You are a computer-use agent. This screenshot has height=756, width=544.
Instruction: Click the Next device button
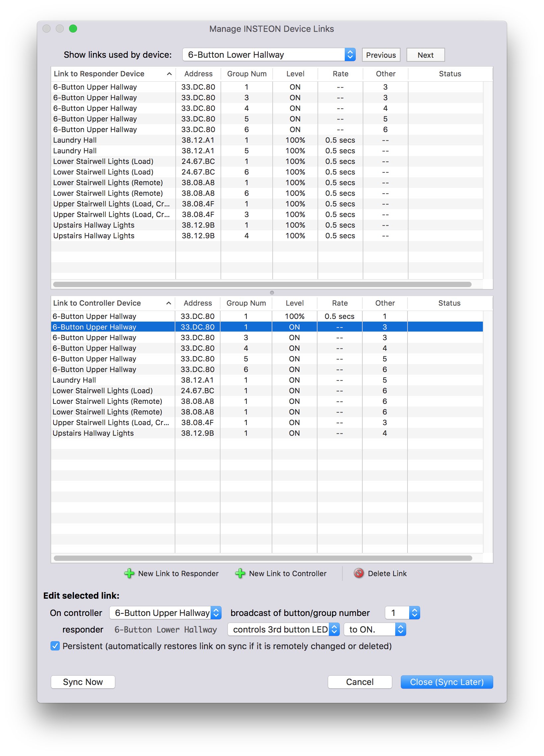pos(425,55)
